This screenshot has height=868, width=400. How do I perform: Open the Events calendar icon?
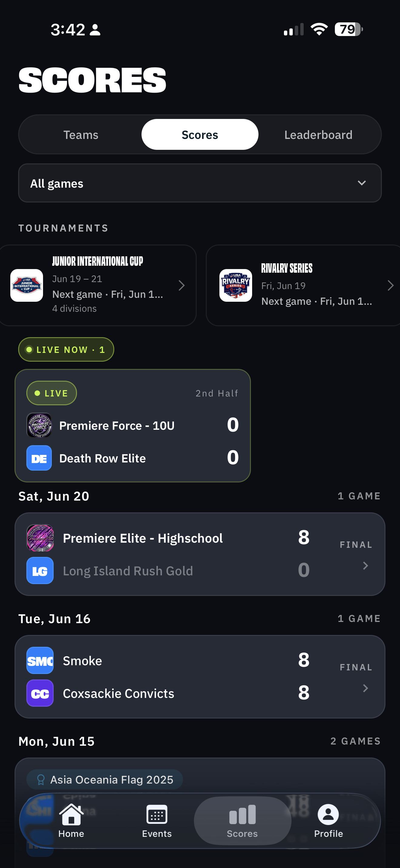pyautogui.click(x=157, y=815)
